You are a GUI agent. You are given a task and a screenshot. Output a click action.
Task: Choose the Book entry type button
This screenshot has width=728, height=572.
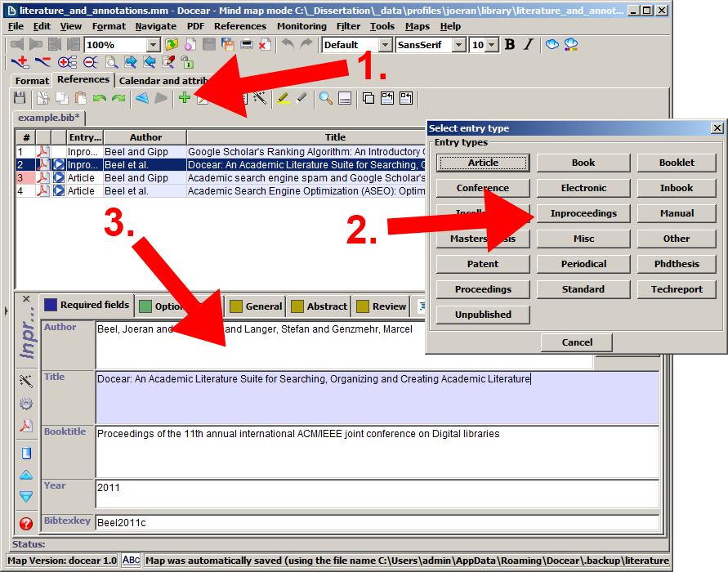tap(583, 163)
